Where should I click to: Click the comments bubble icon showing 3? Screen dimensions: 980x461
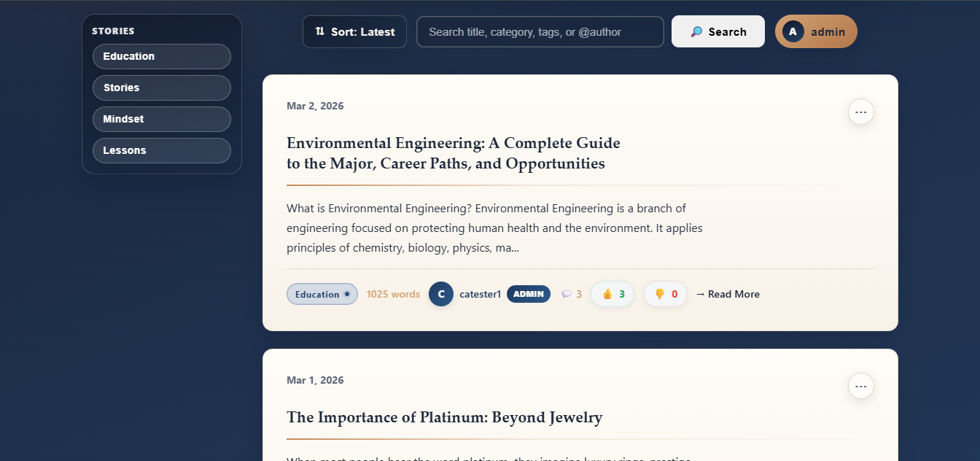567,294
